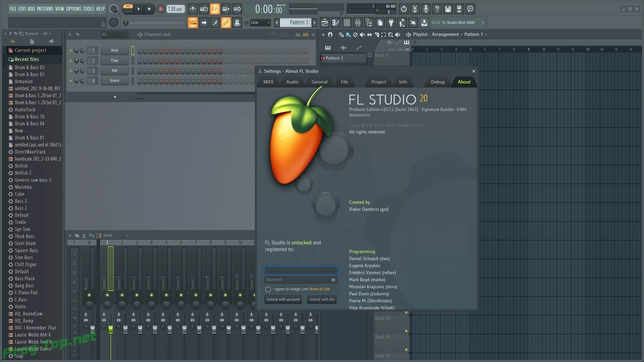Open the playlist view icon

[325, 23]
